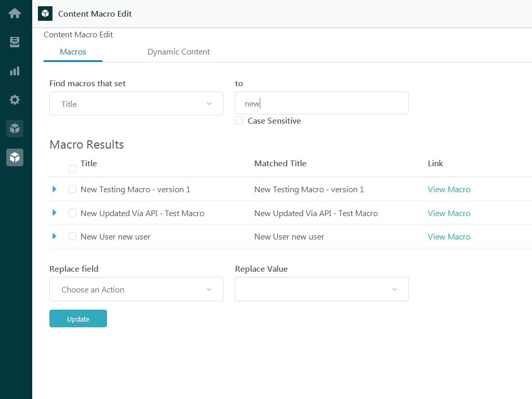Switch to the Dynamic Content tab
Viewport: 532px width, 399px height.
point(179,51)
